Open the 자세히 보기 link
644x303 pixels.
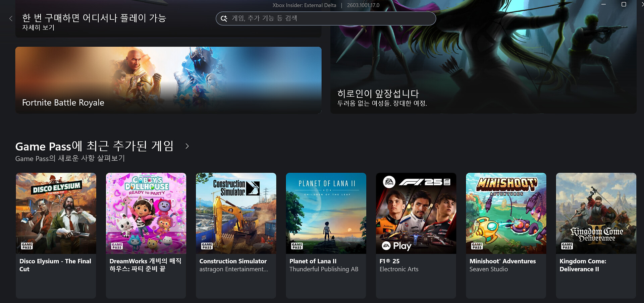coord(38,27)
